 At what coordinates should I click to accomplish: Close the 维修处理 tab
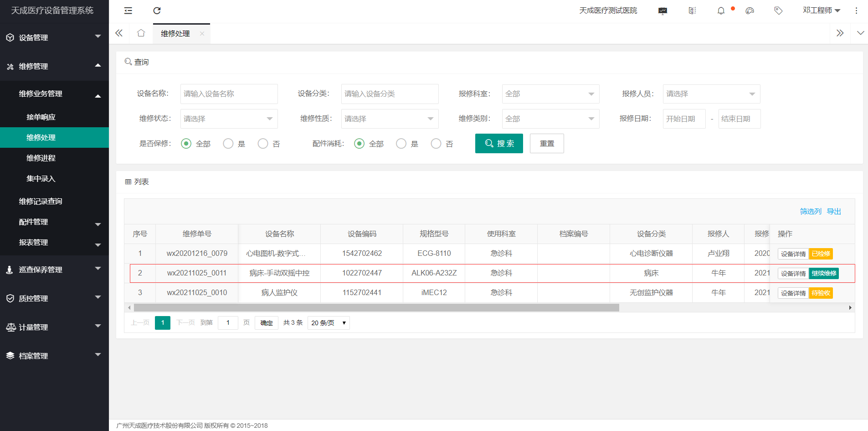[202, 34]
